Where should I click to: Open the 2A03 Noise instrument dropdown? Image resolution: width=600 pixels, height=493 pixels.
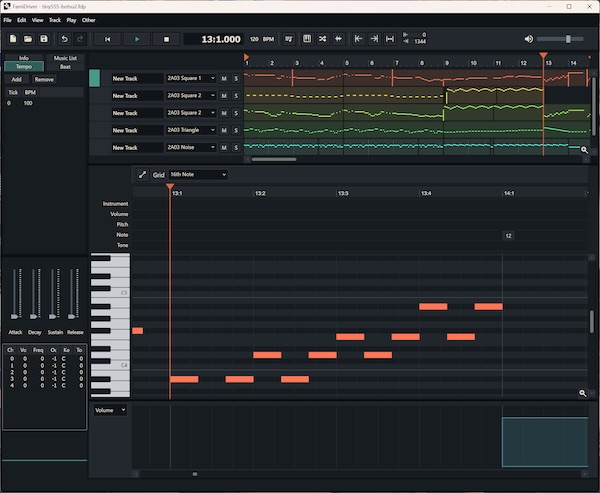coord(191,147)
